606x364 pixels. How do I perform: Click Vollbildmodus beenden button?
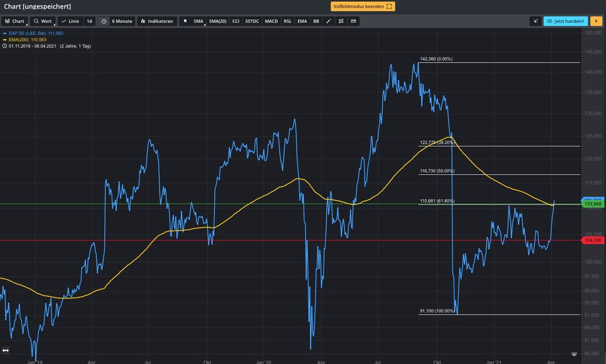click(x=363, y=6)
